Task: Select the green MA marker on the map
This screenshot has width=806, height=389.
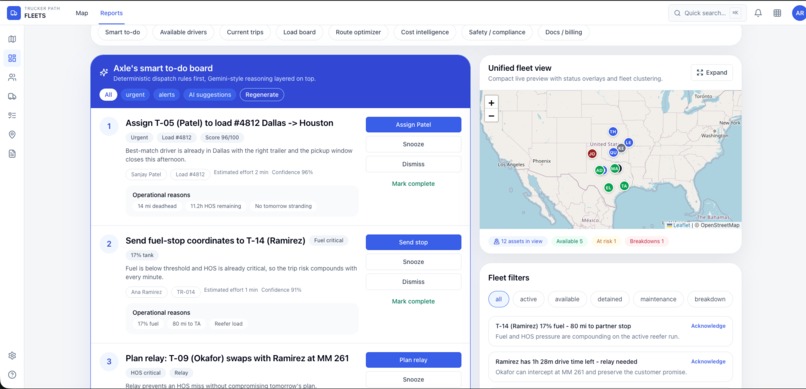Action: point(614,168)
